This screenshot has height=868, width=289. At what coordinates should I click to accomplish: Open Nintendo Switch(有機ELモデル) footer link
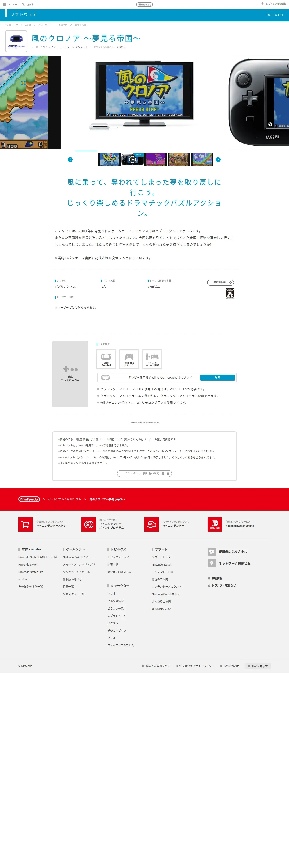coord(38,557)
